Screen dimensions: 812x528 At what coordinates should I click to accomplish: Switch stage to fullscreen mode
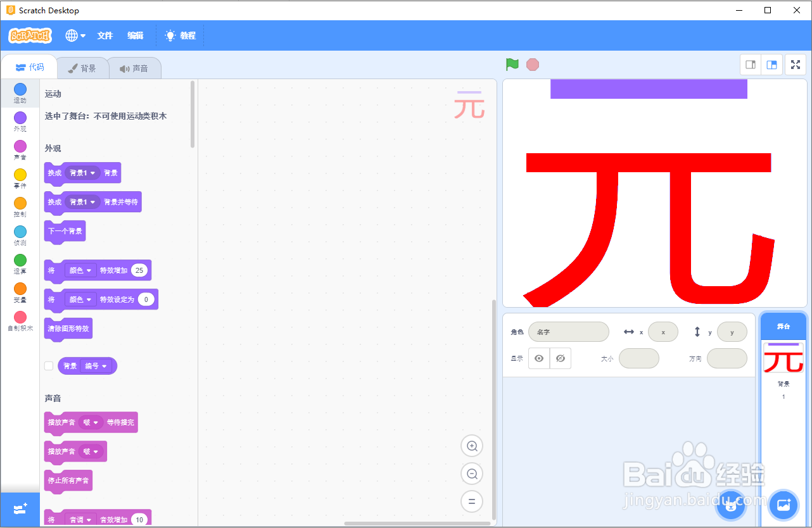coord(796,64)
